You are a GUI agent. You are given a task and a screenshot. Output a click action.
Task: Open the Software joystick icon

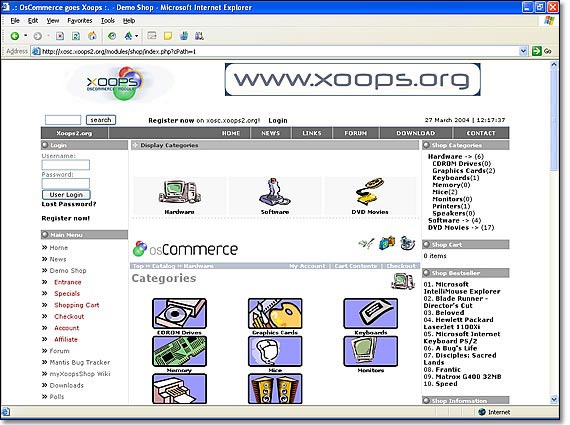pyautogui.click(x=274, y=192)
